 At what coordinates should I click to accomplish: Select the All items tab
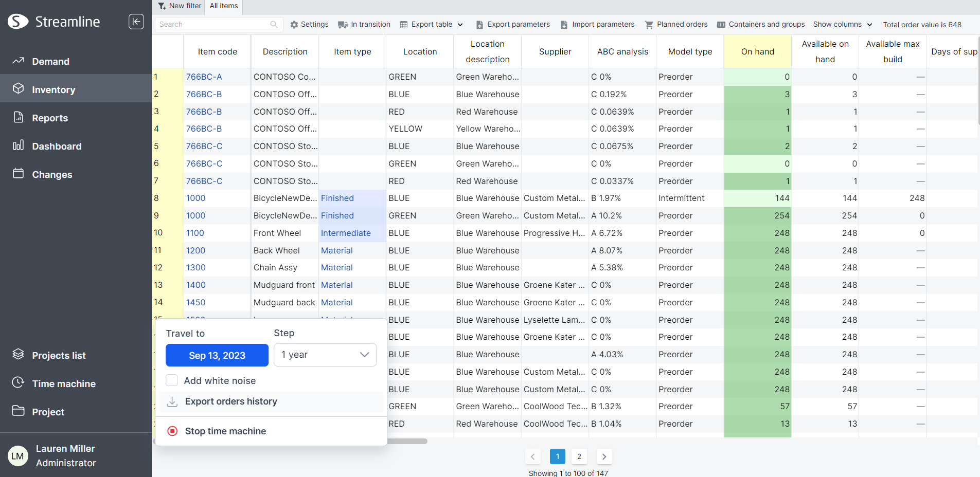pos(224,6)
